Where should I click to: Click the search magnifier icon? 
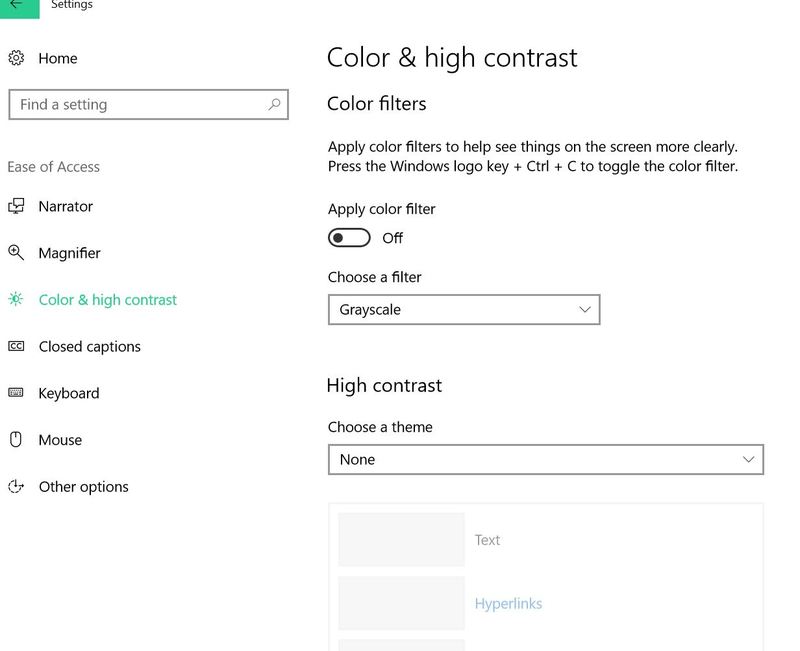[x=274, y=104]
